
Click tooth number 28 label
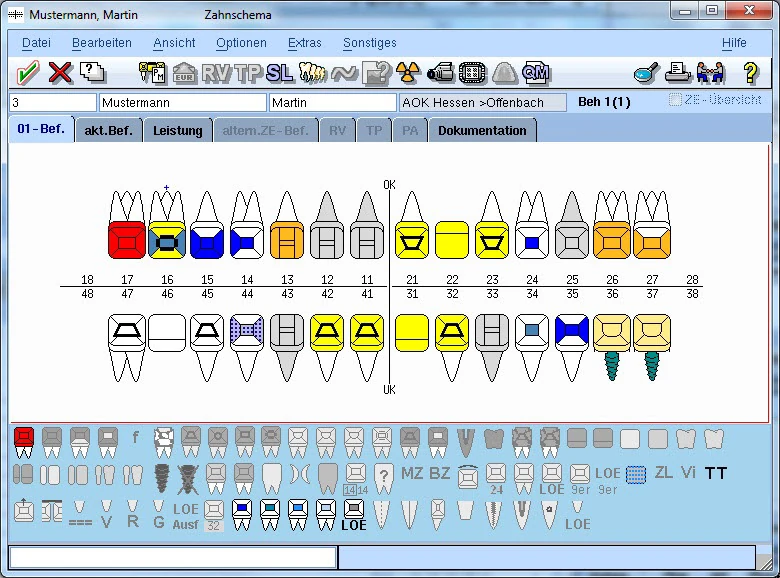pyautogui.click(x=692, y=280)
